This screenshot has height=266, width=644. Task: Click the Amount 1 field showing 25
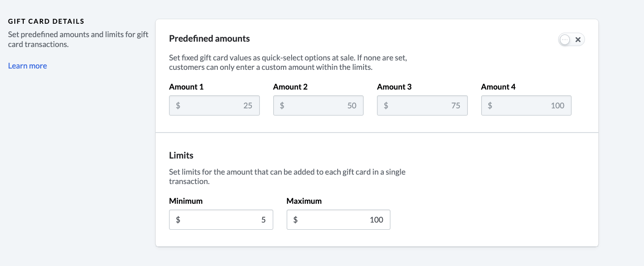pyautogui.click(x=214, y=106)
